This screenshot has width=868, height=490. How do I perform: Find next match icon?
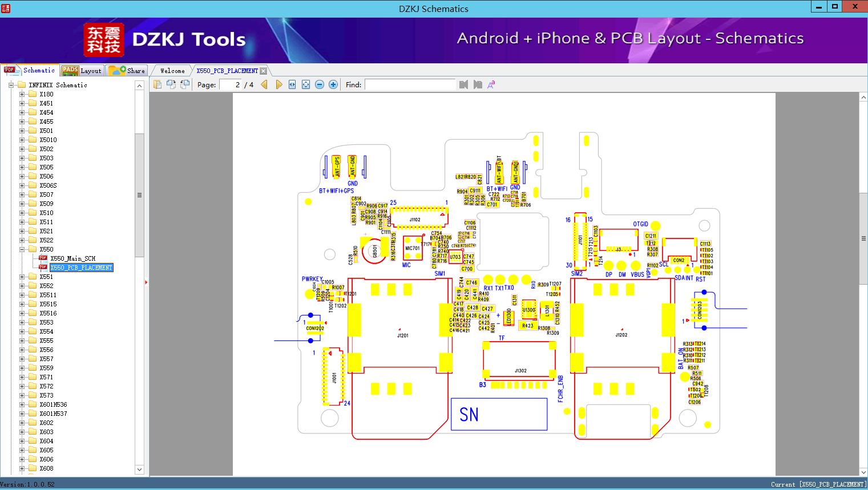[x=478, y=84]
